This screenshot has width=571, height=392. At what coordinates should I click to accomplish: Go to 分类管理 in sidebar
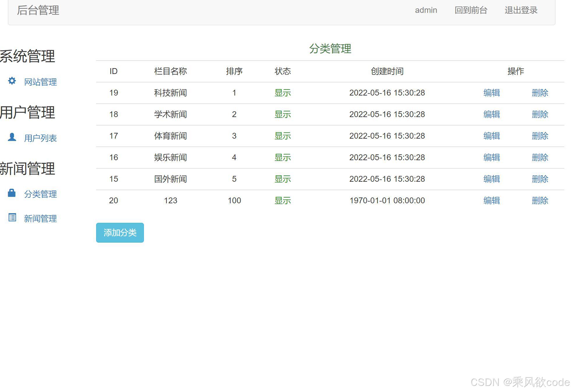click(x=40, y=194)
